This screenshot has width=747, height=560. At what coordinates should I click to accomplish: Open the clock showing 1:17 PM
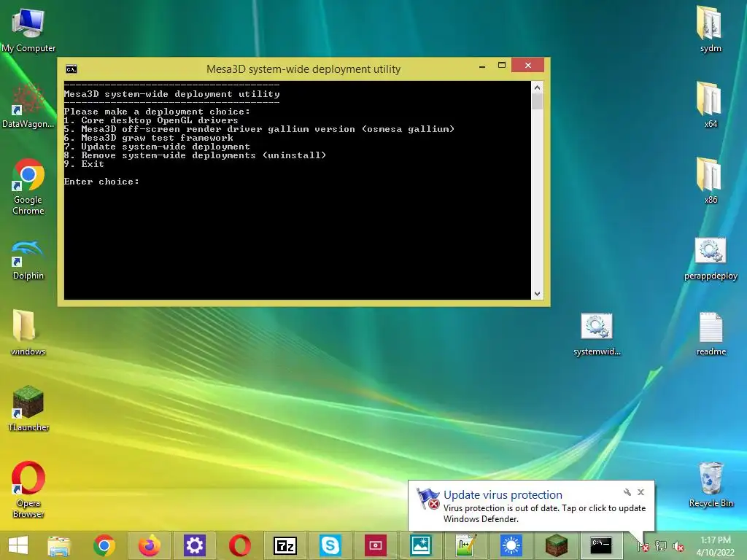[715, 545]
